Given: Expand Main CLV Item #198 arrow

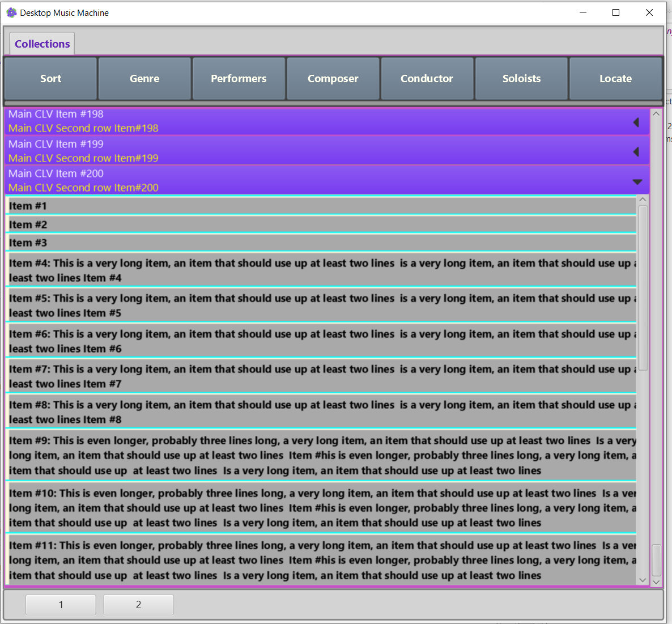Looking at the screenshot, I should 636,122.
